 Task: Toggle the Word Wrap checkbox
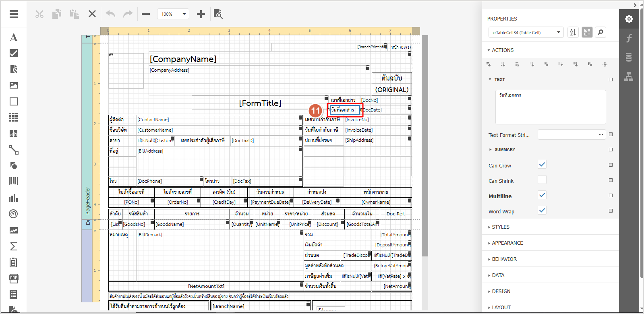tap(542, 211)
